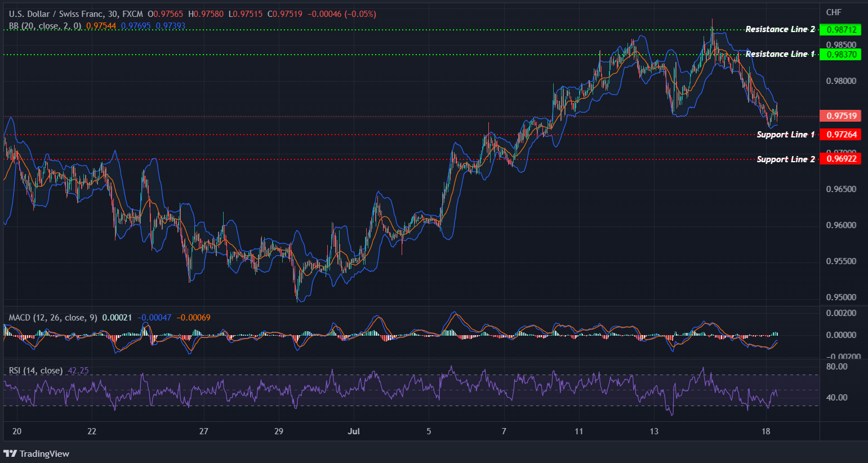Click the date 18 on the time axis
This screenshot has height=463, width=868.
point(765,431)
